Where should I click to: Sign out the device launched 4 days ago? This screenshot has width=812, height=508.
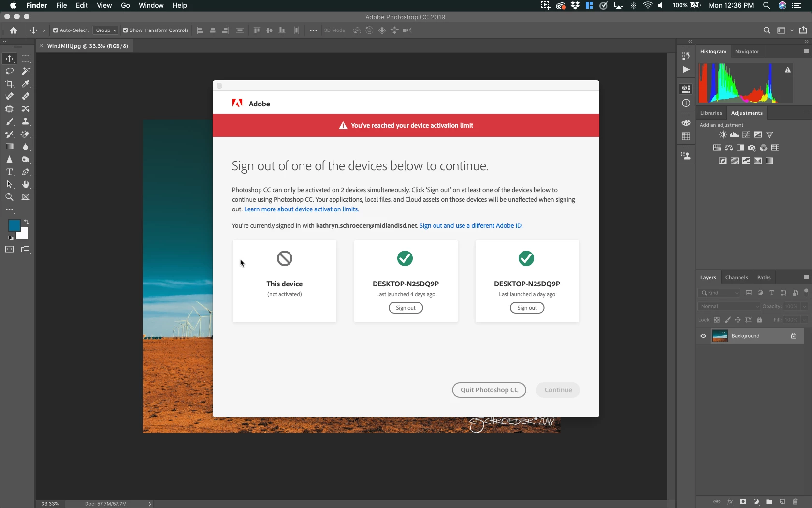[406, 308]
